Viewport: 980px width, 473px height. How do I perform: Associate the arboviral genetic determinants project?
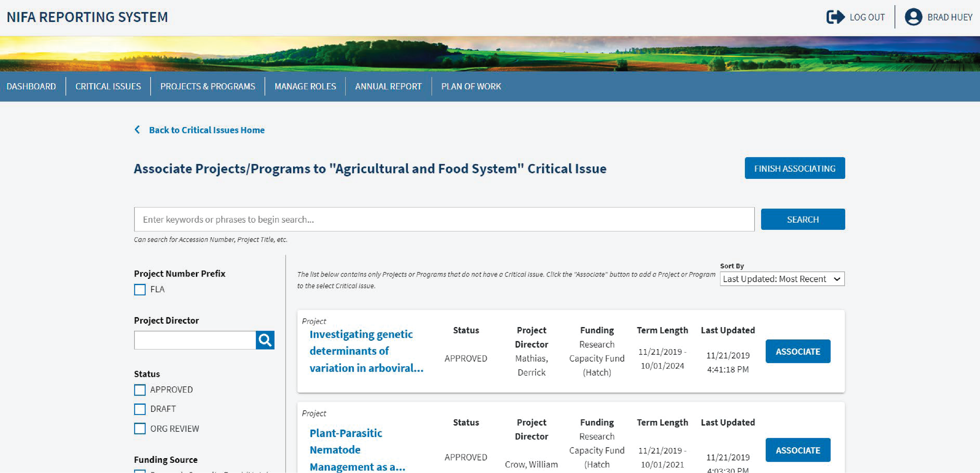click(x=797, y=351)
